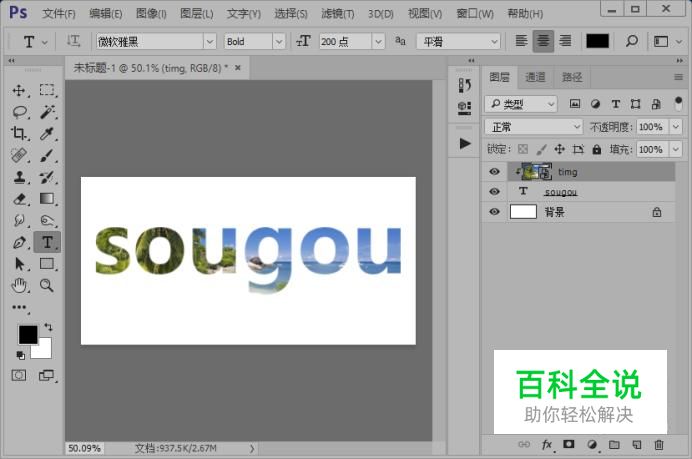Viewport: 692px width, 459px height.
Task: Click the white background color swatch
Action: (44, 351)
